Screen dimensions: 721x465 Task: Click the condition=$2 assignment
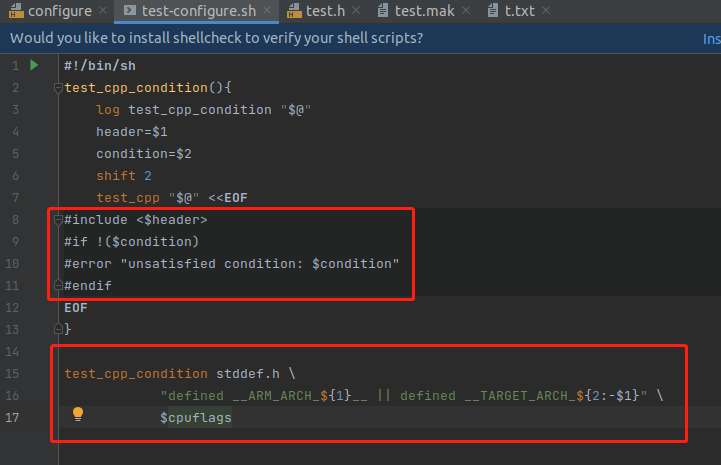(x=143, y=154)
